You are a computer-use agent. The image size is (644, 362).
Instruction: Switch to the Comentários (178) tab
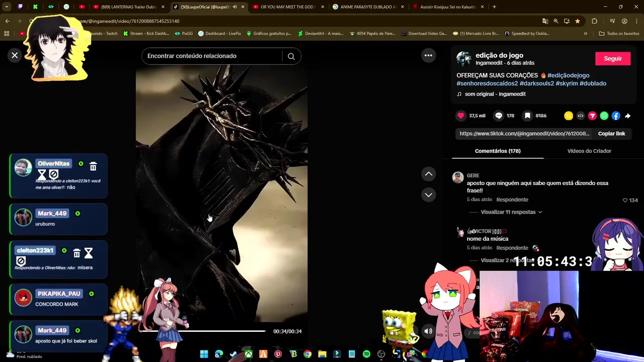tap(498, 151)
